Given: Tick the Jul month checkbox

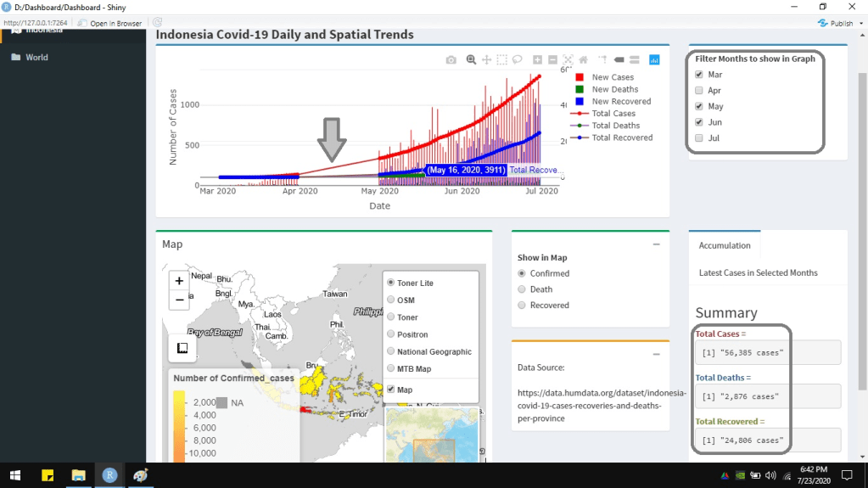Looking at the screenshot, I should (x=699, y=138).
